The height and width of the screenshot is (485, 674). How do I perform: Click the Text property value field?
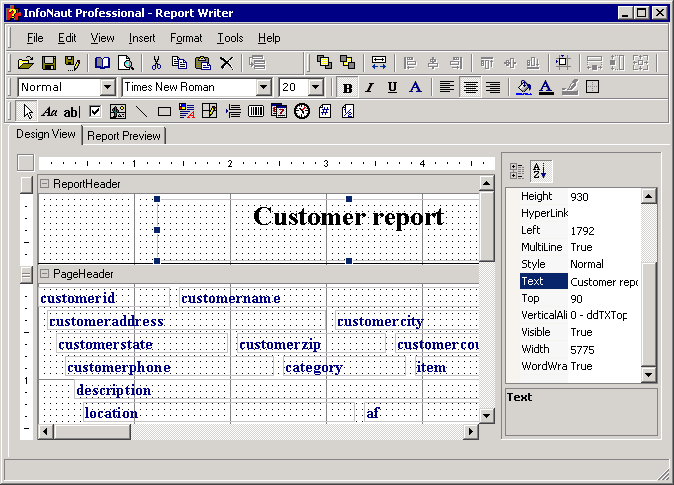pyautogui.click(x=604, y=282)
